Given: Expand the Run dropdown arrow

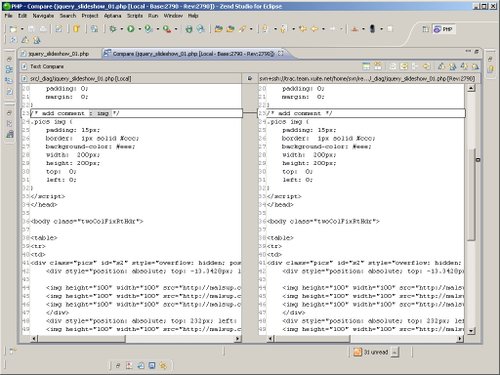Looking at the screenshot, I should [140, 29].
